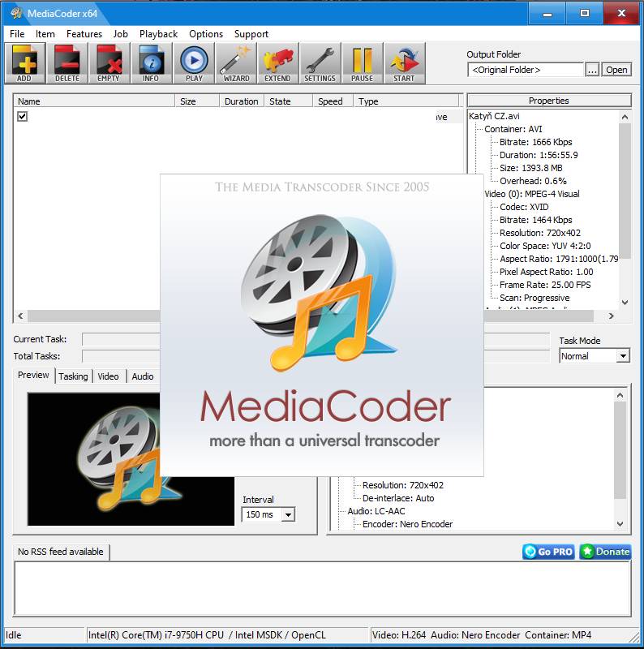Click the Speed column header
Image resolution: width=644 pixels, height=649 pixels.
pos(333,101)
